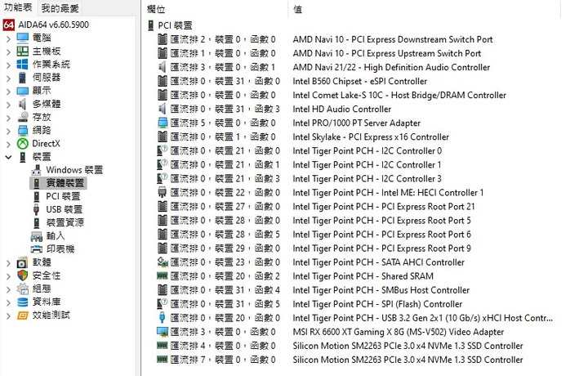This screenshot has height=376, width=588.
Task: Click the memory icon of Shared SRAM row
Action: coord(162,275)
